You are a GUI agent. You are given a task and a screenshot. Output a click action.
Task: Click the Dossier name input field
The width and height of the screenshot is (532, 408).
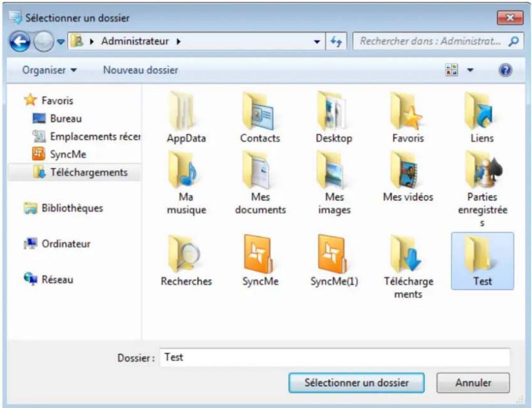[334, 357]
